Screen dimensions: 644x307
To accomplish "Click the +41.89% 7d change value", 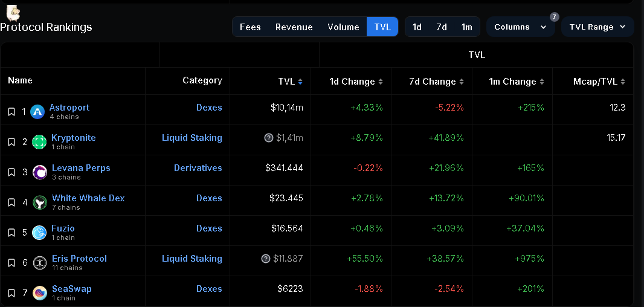I will pyautogui.click(x=446, y=138).
